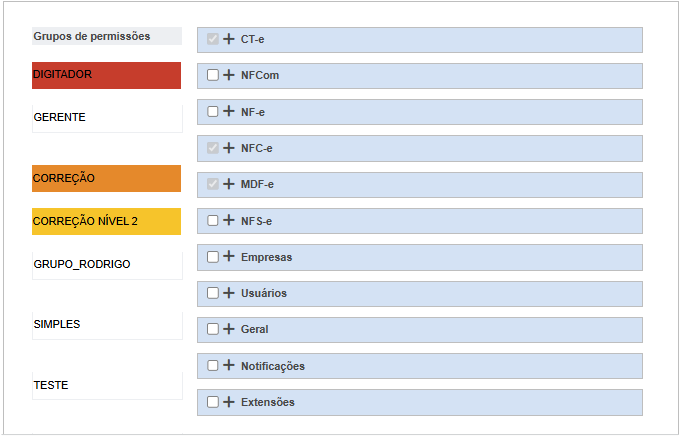Select the GERENTE permission group
680x436 pixels.
[107, 117]
